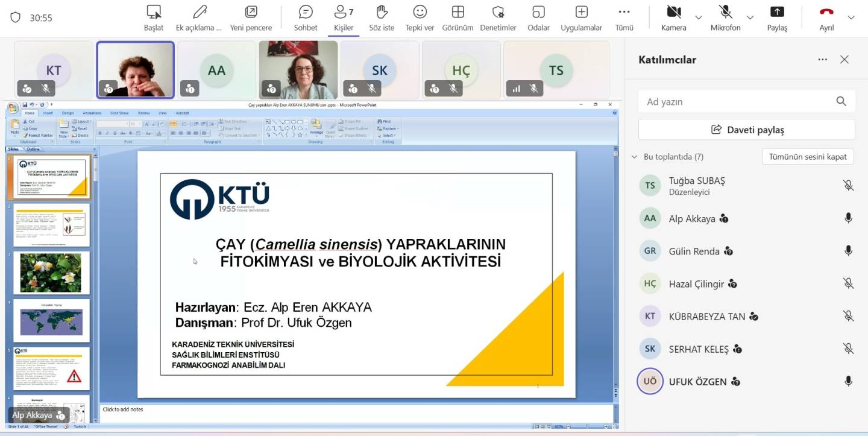Click the search magnifier in participants panel
This screenshot has height=436, width=868.
pyautogui.click(x=841, y=101)
